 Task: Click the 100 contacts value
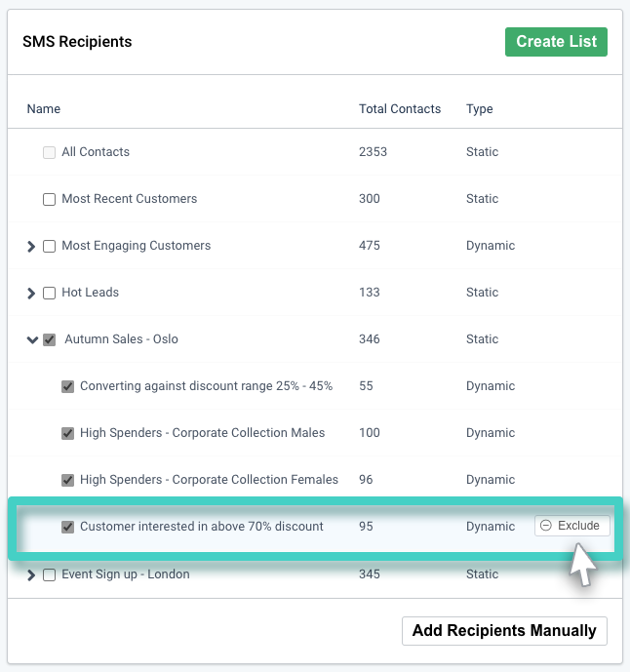point(370,432)
